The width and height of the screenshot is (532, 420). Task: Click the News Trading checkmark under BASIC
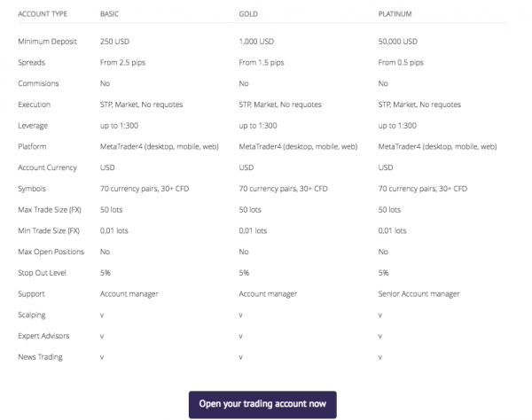point(102,357)
